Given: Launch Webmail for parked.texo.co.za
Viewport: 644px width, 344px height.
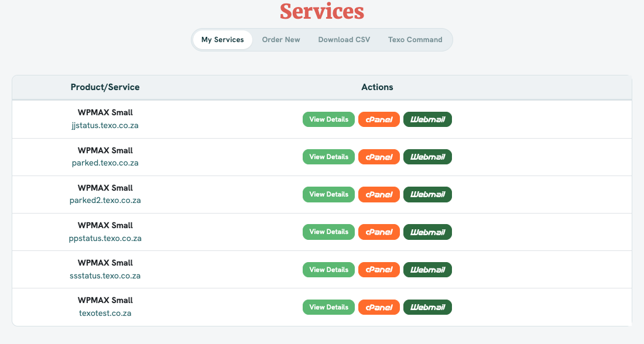Looking at the screenshot, I should tap(427, 157).
